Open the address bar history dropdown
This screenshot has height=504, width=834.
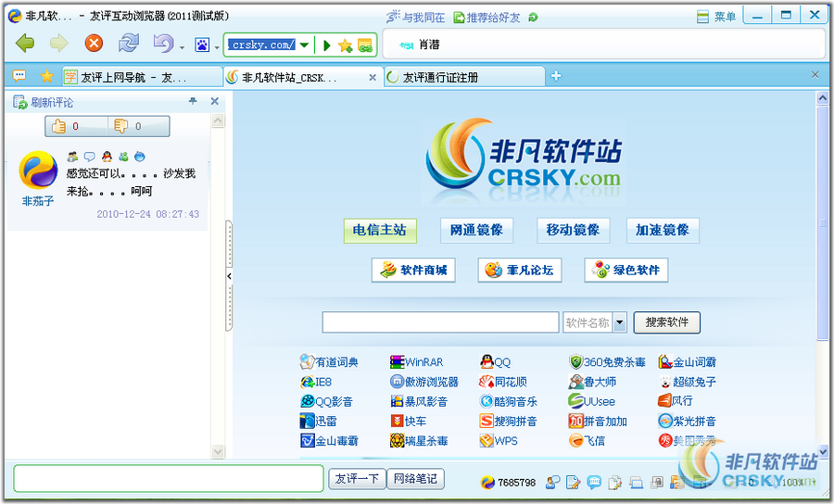pyautogui.click(x=304, y=44)
